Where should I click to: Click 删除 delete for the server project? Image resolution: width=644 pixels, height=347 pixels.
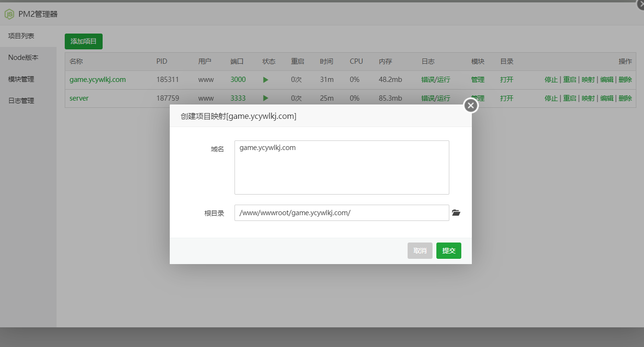coord(625,98)
